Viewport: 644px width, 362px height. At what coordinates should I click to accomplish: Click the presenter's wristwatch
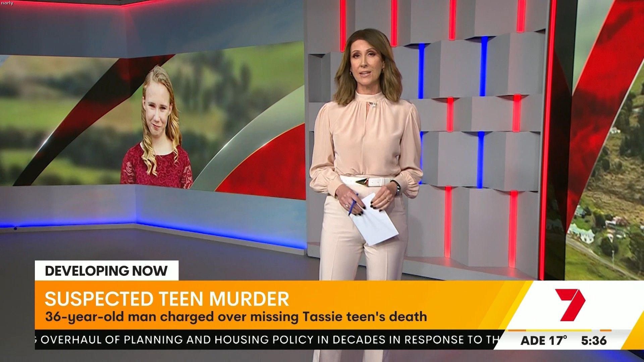pyautogui.click(x=398, y=188)
